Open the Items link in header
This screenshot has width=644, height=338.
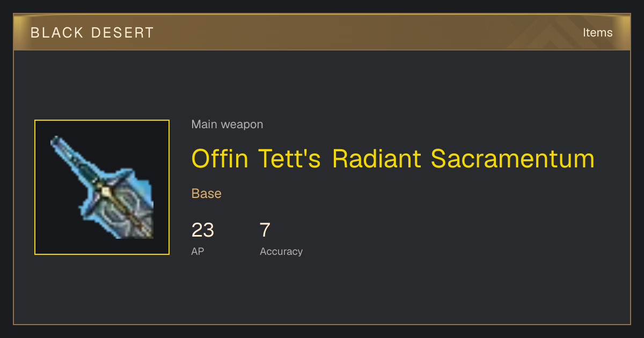[597, 32]
